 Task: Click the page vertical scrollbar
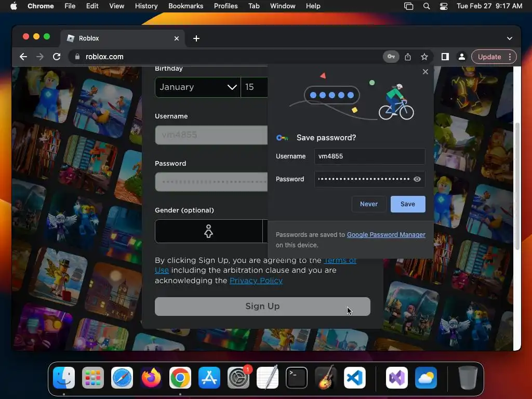pyautogui.click(x=517, y=187)
